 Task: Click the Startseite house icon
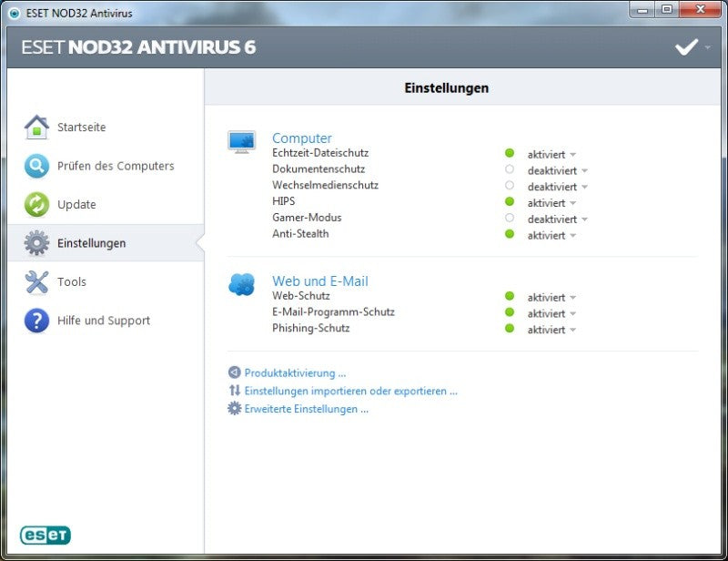click(36, 127)
